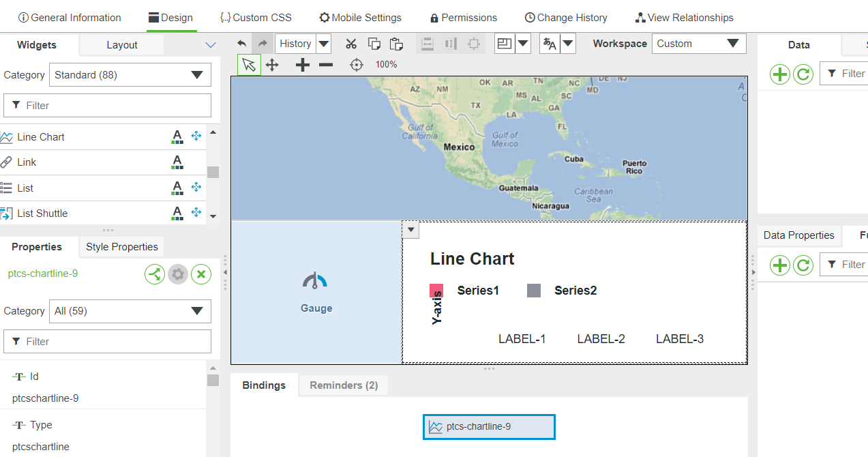This screenshot has height=457, width=868.
Task: Click the localization language icon
Action: pyautogui.click(x=549, y=44)
